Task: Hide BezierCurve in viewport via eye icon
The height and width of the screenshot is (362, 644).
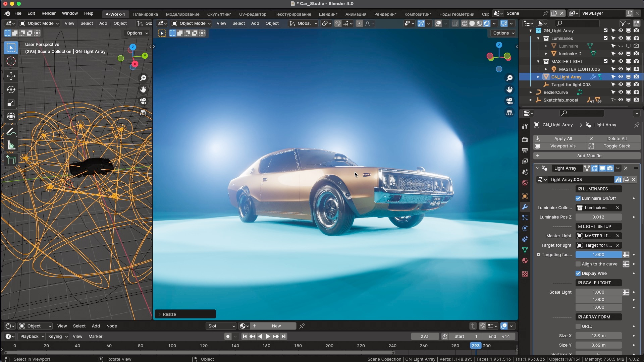Action: pyautogui.click(x=621, y=92)
